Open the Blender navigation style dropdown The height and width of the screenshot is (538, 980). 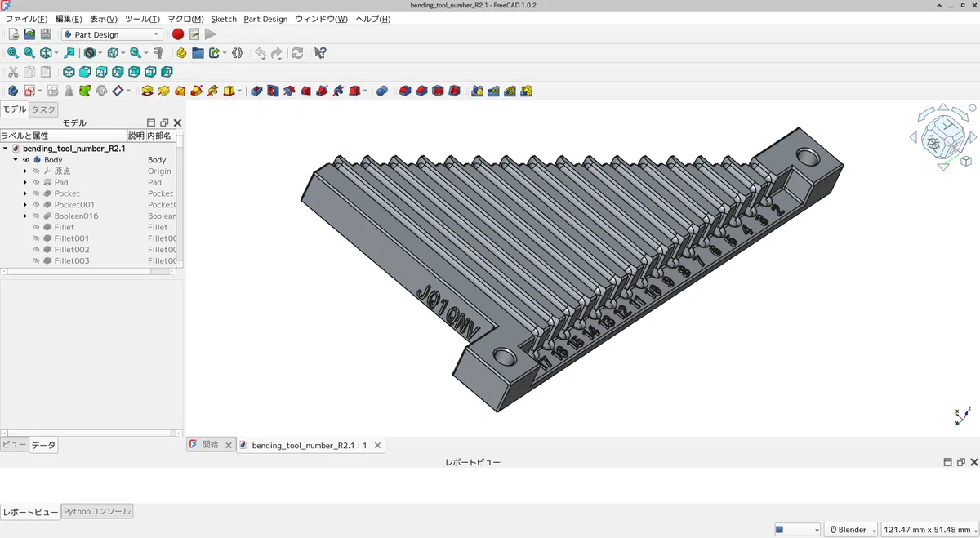click(851, 530)
